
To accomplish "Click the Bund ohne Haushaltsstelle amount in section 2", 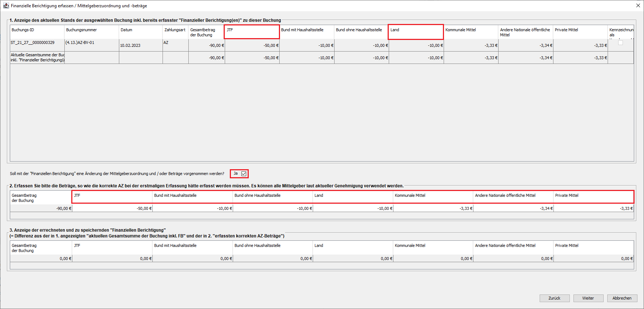I will click(x=273, y=208).
